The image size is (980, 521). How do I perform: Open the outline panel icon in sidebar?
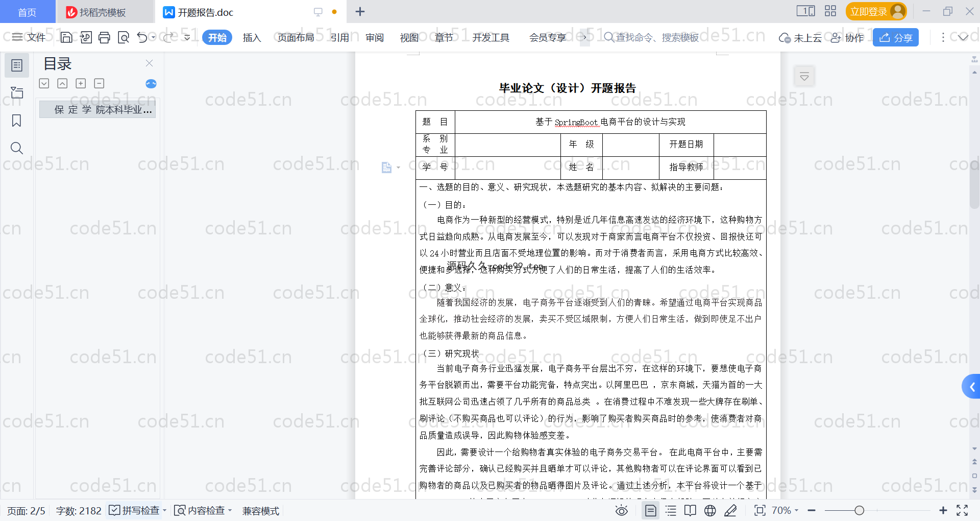click(17, 65)
